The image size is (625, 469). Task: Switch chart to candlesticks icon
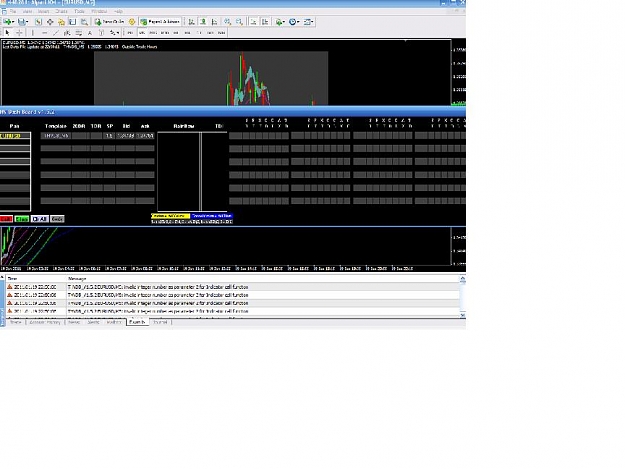point(203,22)
